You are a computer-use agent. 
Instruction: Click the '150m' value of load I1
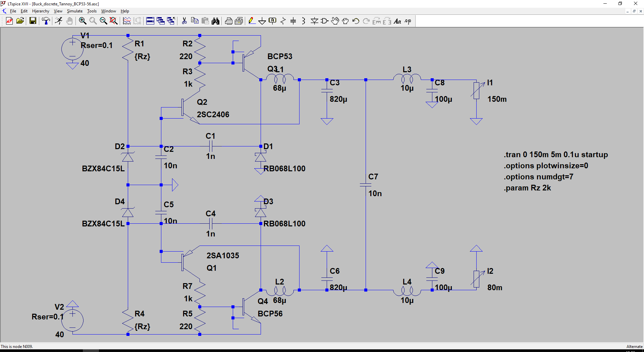(497, 99)
